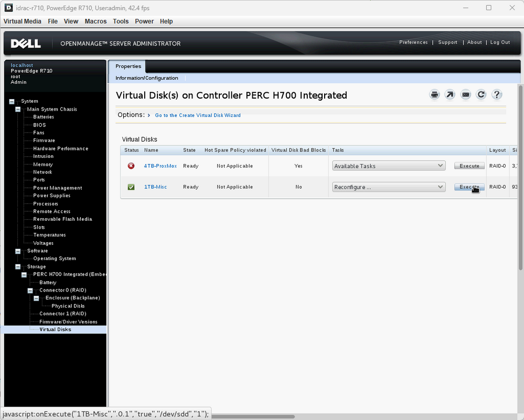Viewport: 524px width, 420px height.
Task: Click the horizontal scrollbar at the bottom
Action: click(253, 416)
